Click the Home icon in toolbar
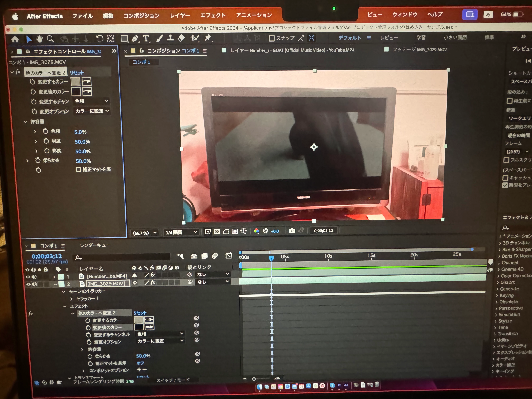Viewport: 532px width, 399px height. click(x=15, y=39)
